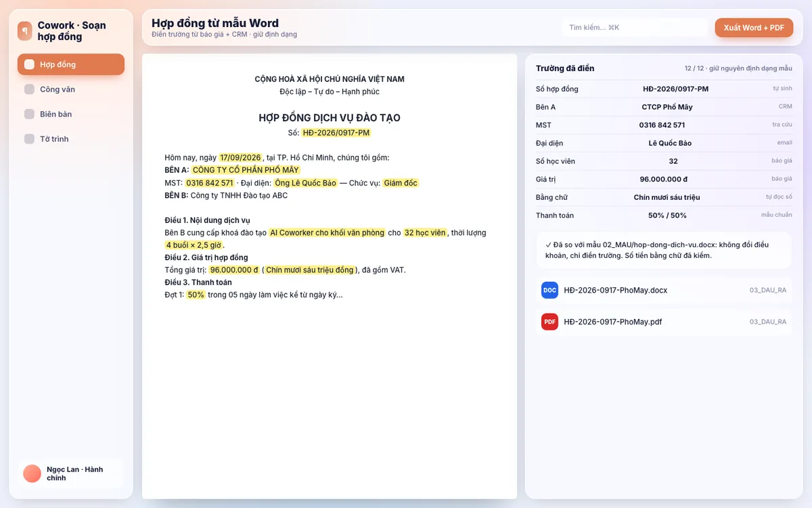The image size is (812, 508).
Task: Select the Số học viên value 32
Action: coord(673,161)
